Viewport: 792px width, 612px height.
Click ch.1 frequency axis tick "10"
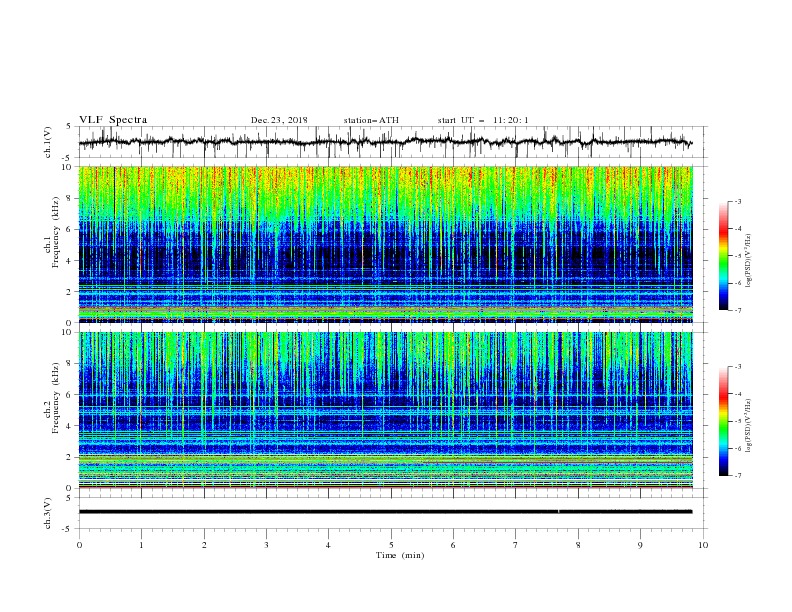pyautogui.click(x=69, y=167)
